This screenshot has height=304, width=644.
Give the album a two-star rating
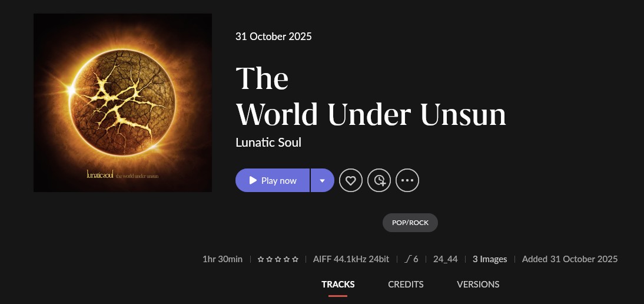269,259
